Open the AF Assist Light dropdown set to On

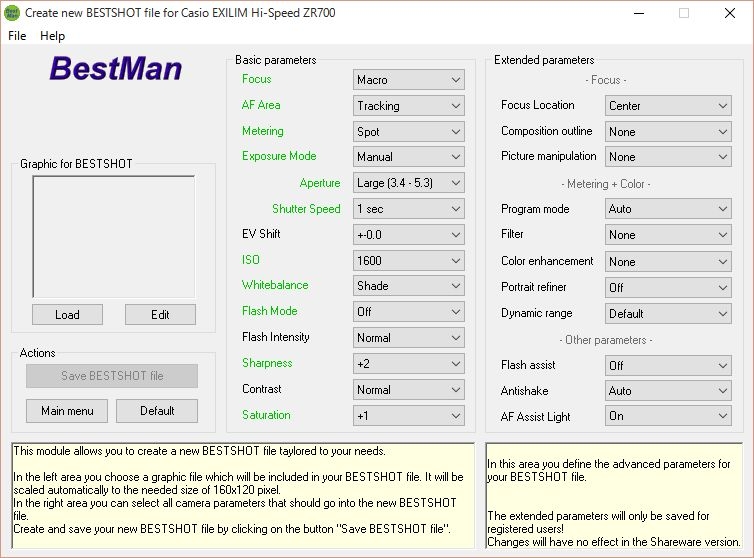click(x=668, y=416)
